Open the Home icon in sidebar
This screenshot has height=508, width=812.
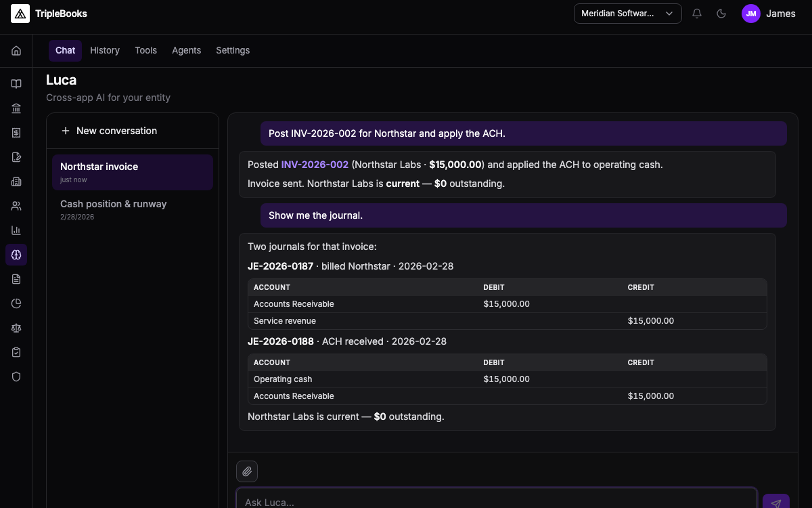tap(16, 51)
